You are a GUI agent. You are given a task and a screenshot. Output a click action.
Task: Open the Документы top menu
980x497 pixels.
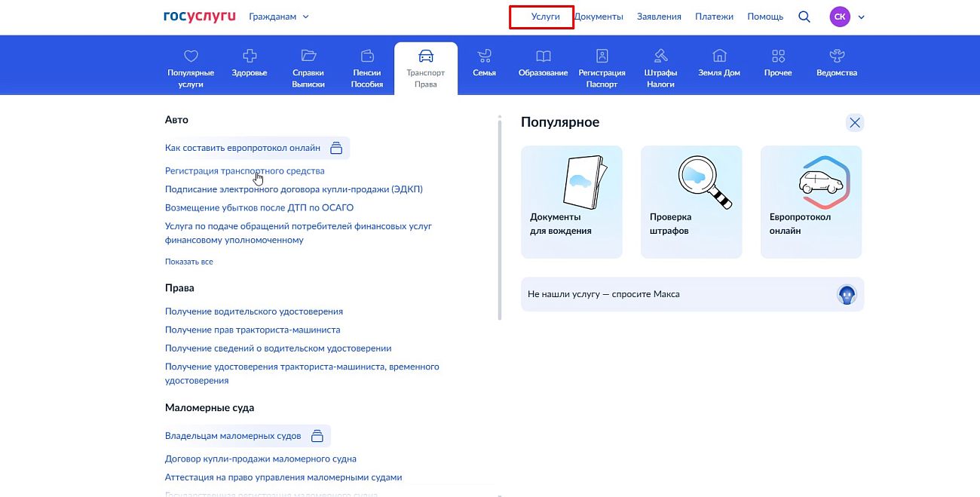(599, 17)
